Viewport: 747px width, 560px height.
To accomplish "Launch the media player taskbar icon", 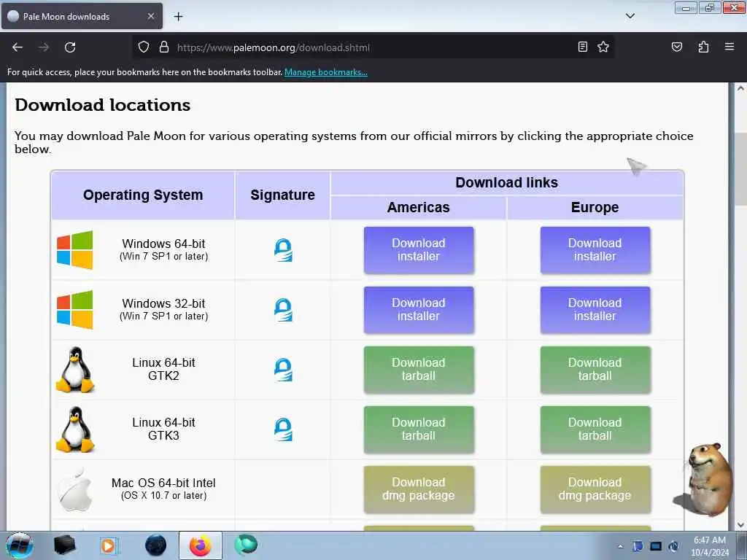I will click(x=109, y=545).
